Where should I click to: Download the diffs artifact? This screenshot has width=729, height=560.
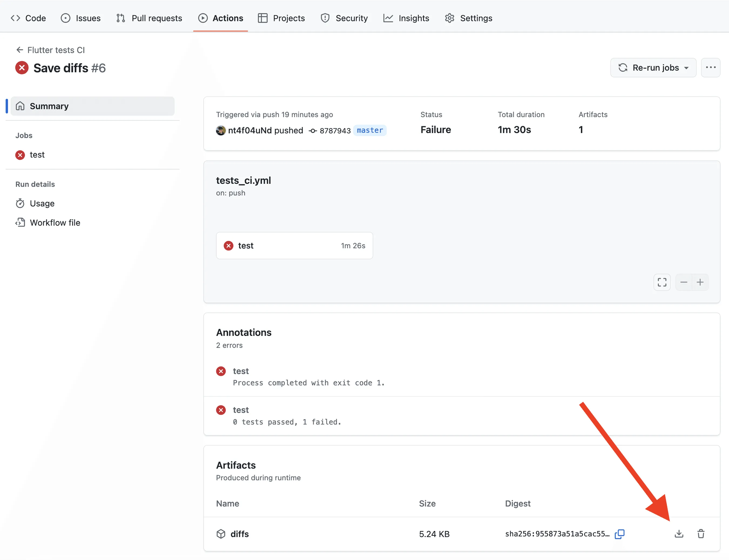[679, 534]
